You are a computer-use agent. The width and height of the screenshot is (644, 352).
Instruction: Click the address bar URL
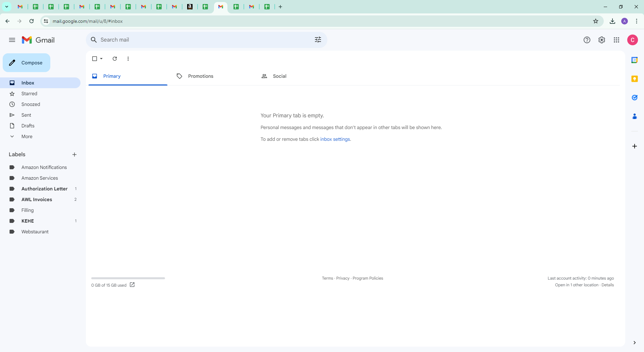pyautogui.click(x=88, y=21)
